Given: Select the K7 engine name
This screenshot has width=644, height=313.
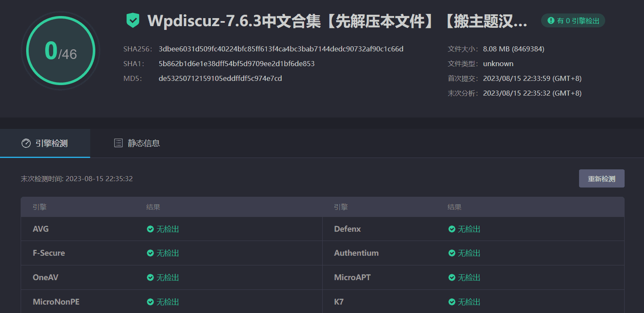Looking at the screenshot, I should coord(339,302).
